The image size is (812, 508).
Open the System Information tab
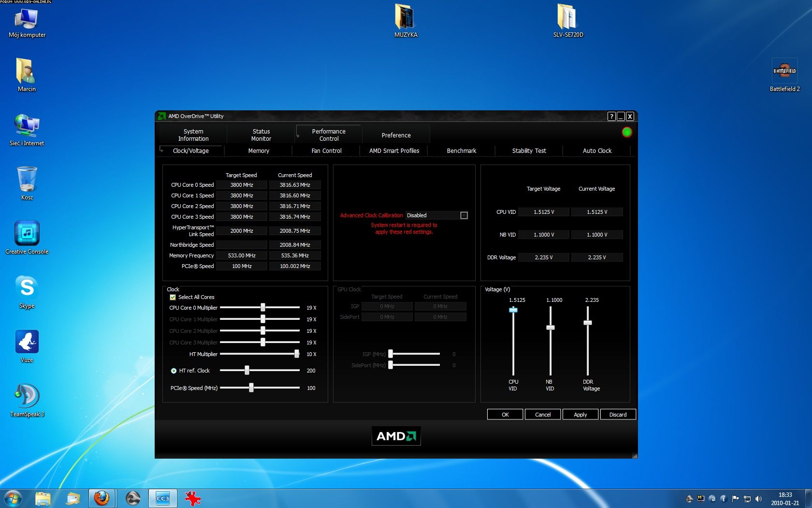(193, 135)
